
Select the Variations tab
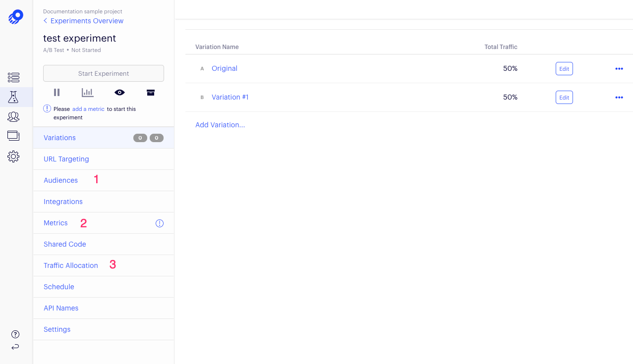pyautogui.click(x=104, y=138)
